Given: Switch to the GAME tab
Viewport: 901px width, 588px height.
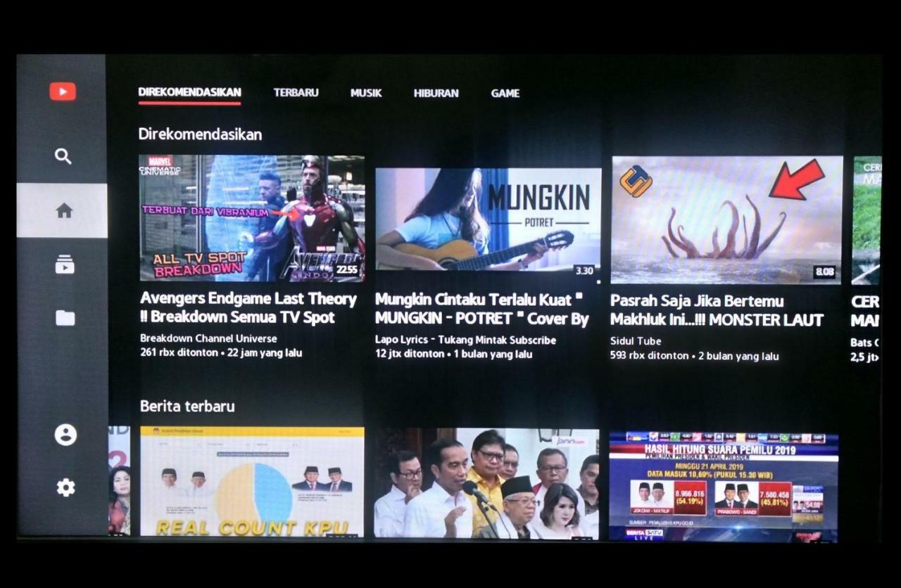Looking at the screenshot, I should [505, 93].
